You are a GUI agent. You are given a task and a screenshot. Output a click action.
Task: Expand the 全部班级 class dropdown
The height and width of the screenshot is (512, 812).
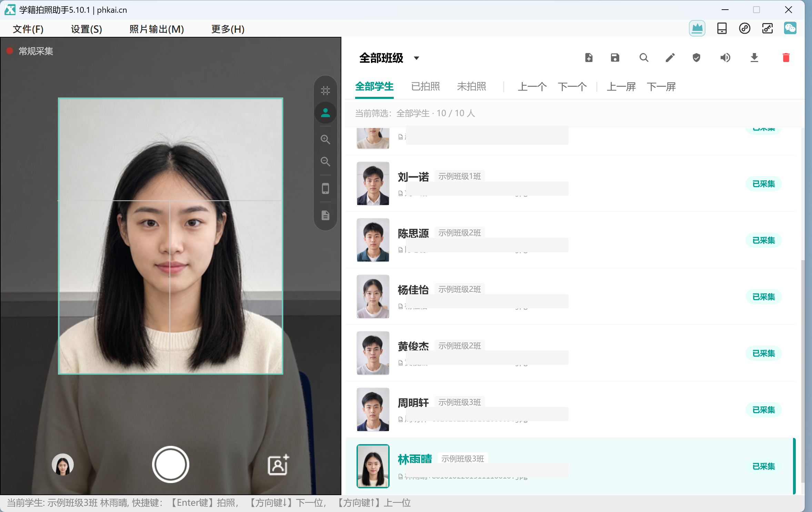click(x=389, y=58)
